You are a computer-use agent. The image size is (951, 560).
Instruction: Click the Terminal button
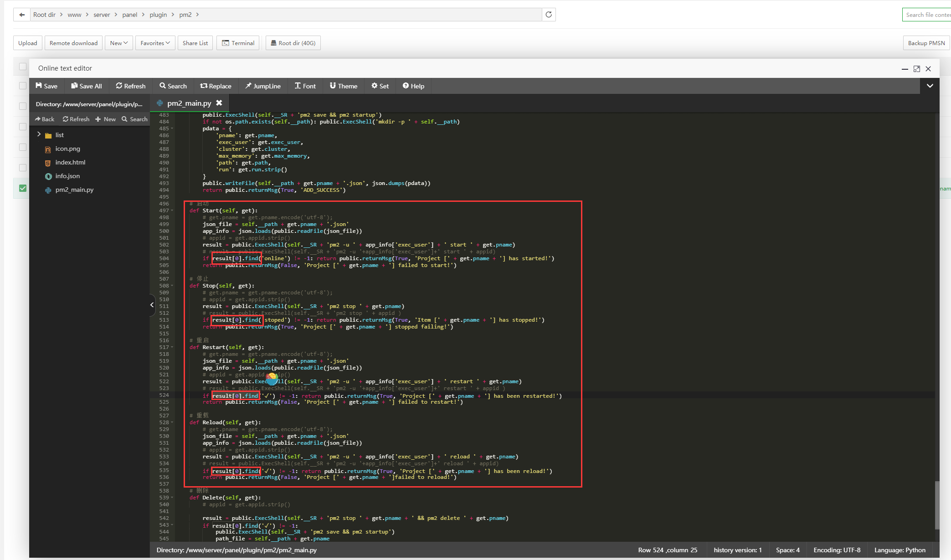coord(238,43)
